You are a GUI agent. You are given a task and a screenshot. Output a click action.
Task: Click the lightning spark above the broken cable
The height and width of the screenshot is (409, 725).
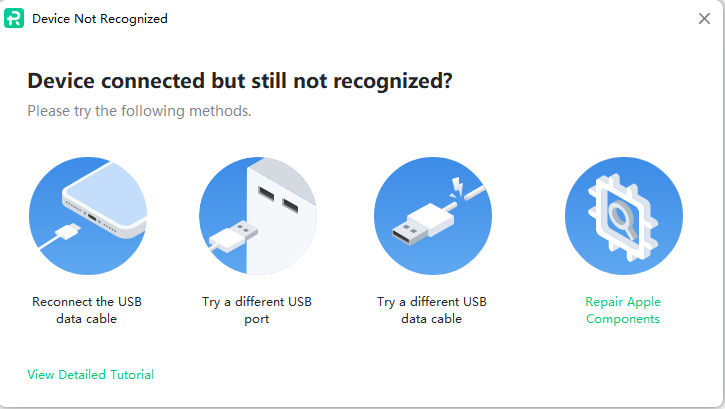point(458,185)
